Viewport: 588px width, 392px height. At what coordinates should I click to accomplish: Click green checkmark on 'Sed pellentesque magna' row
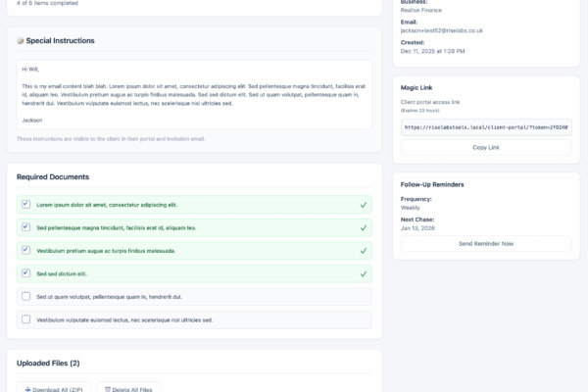pyautogui.click(x=363, y=227)
